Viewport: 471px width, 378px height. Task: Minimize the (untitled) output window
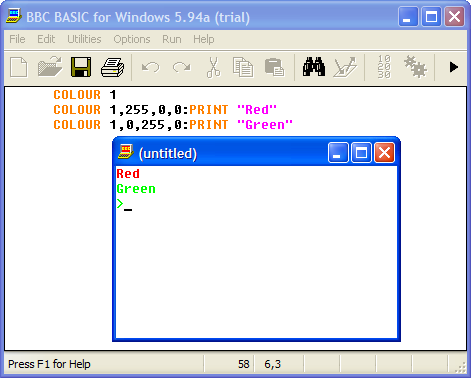pyautogui.click(x=338, y=153)
